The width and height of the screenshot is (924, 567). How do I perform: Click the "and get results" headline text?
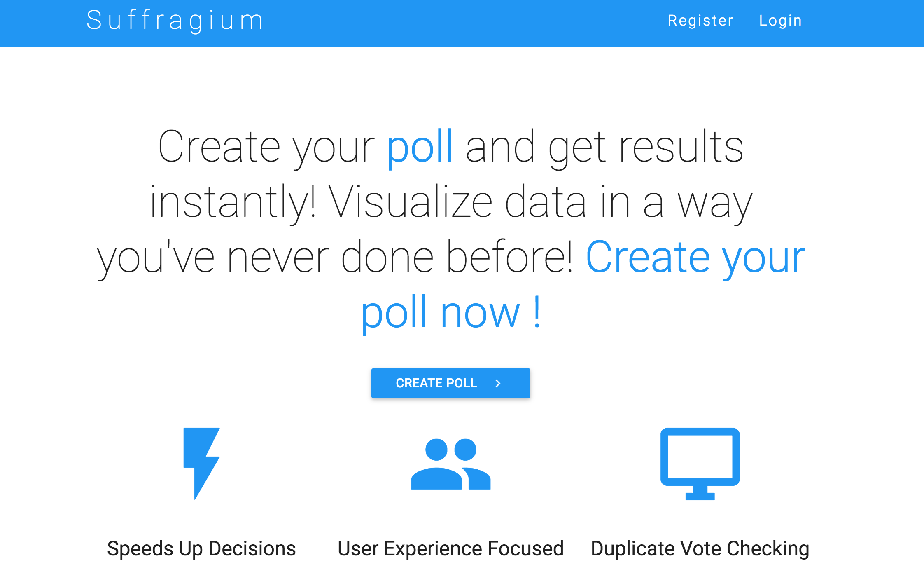604,148
